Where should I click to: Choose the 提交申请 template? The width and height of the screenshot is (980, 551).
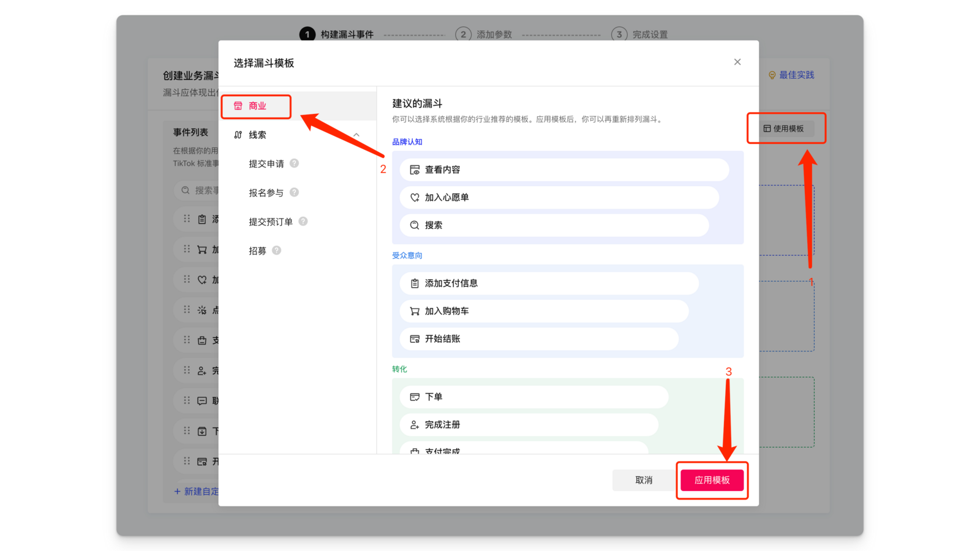pos(266,163)
